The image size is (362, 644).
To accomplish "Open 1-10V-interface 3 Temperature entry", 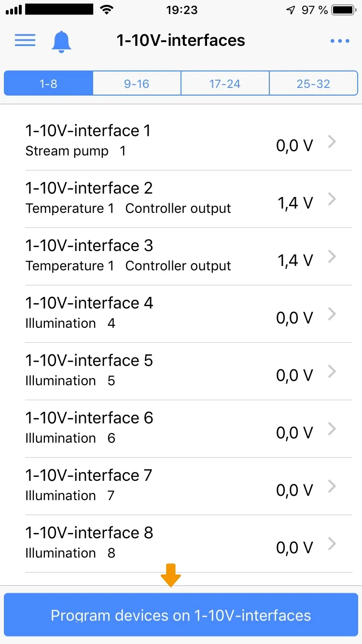I will pyautogui.click(x=181, y=256).
